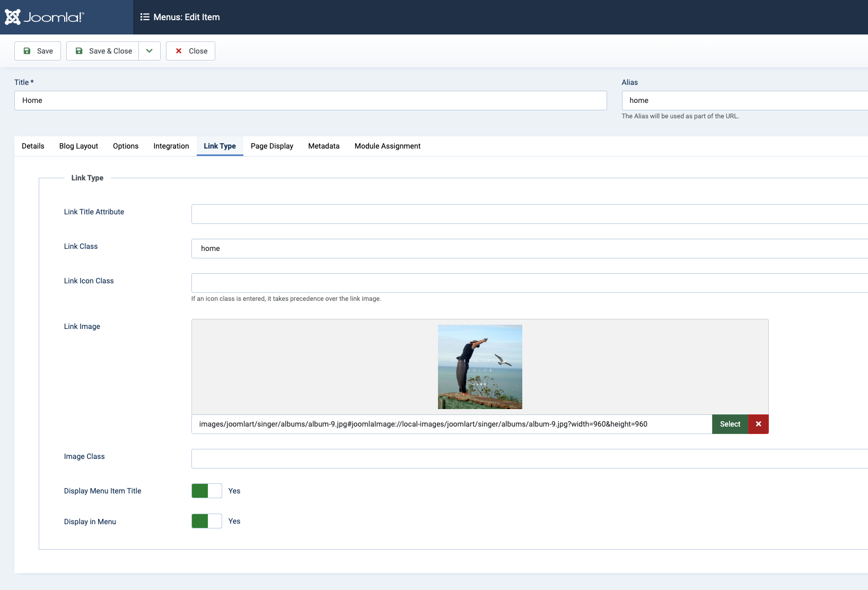Screen dimensions: 868x590
Task: Click the Save button
Action: 38,51
